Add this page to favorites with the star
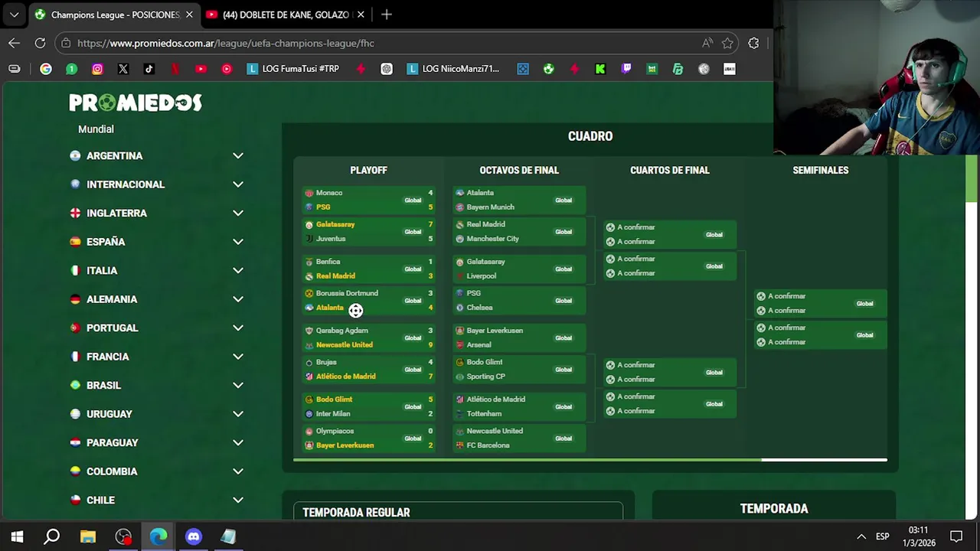 pos(727,43)
